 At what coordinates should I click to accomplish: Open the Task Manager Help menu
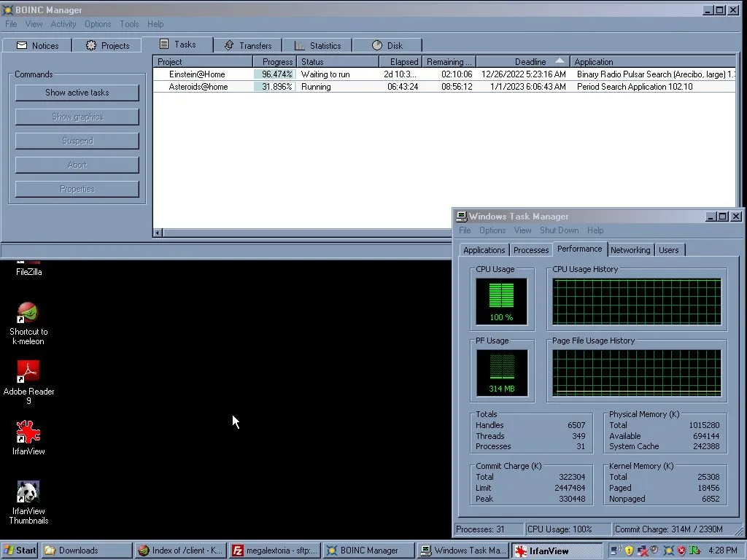coord(595,230)
